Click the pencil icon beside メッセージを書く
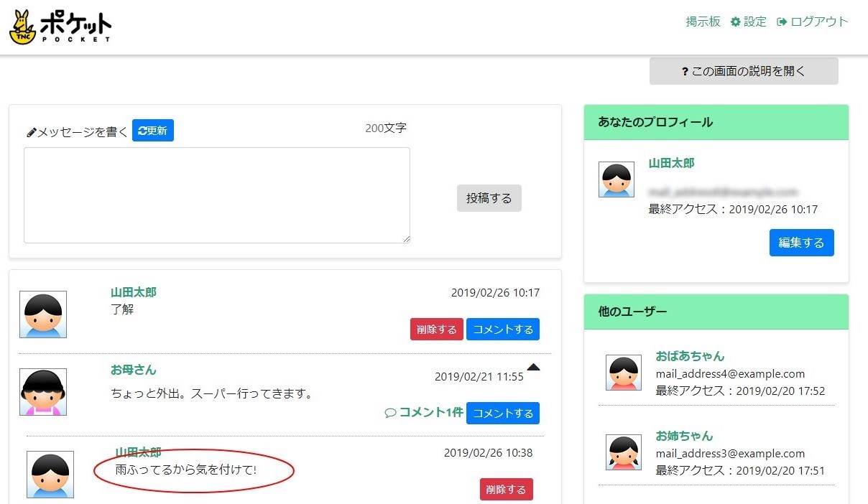 tap(30, 131)
